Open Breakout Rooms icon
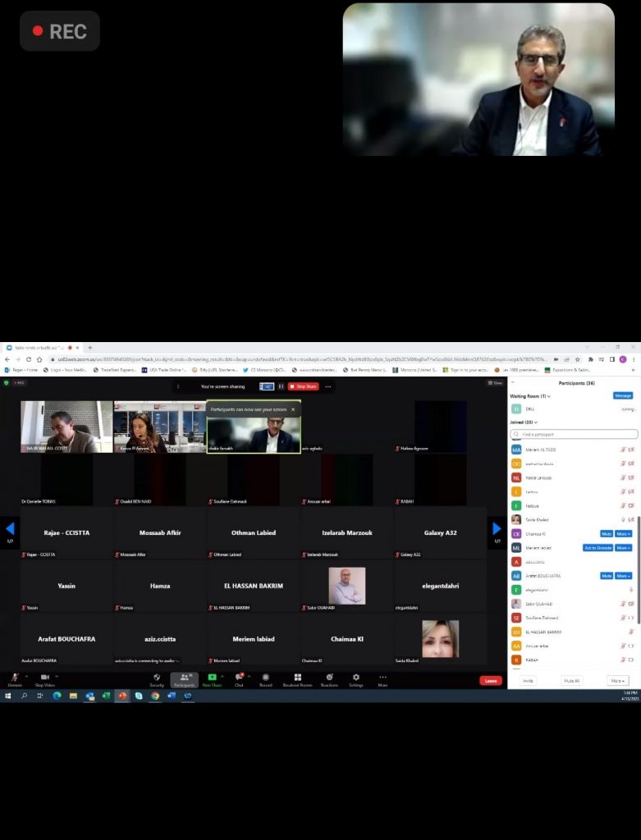 (297, 678)
